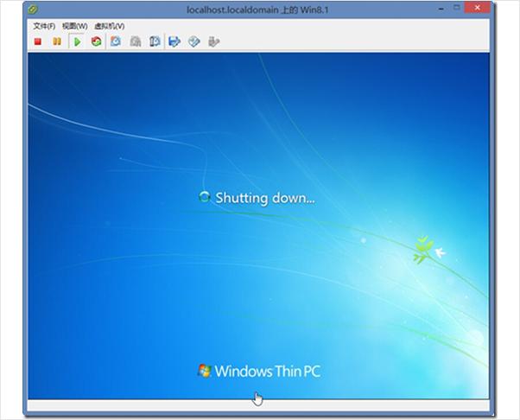Viewport: 520px width, 420px height.
Task: Click the Windows Thin PC logo text
Action: pos(267,372)
